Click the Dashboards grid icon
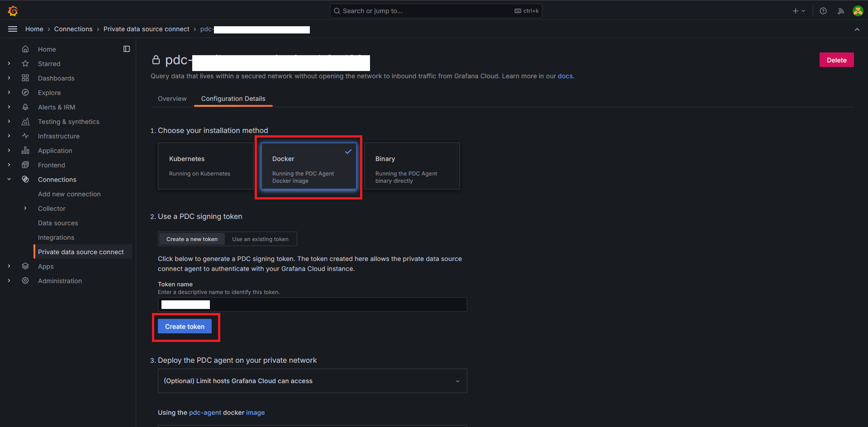This screenshot has width=868, height=427. (x=25, y=78)
